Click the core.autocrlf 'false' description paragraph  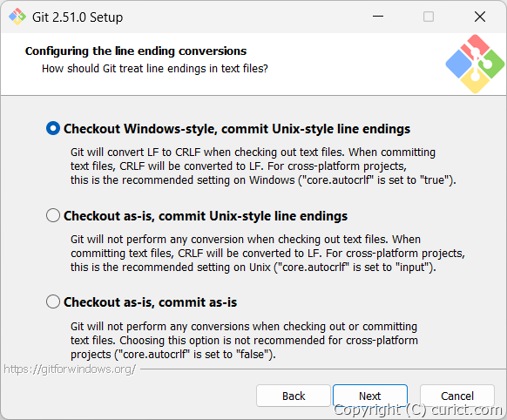244,340
